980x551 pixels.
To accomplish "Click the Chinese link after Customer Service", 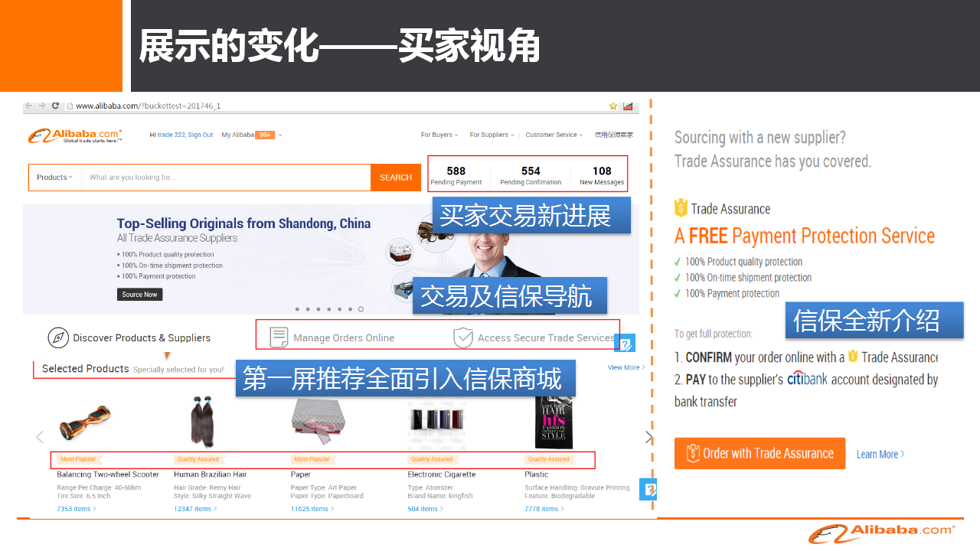I will pyautogui.click(x=614, y=135).
